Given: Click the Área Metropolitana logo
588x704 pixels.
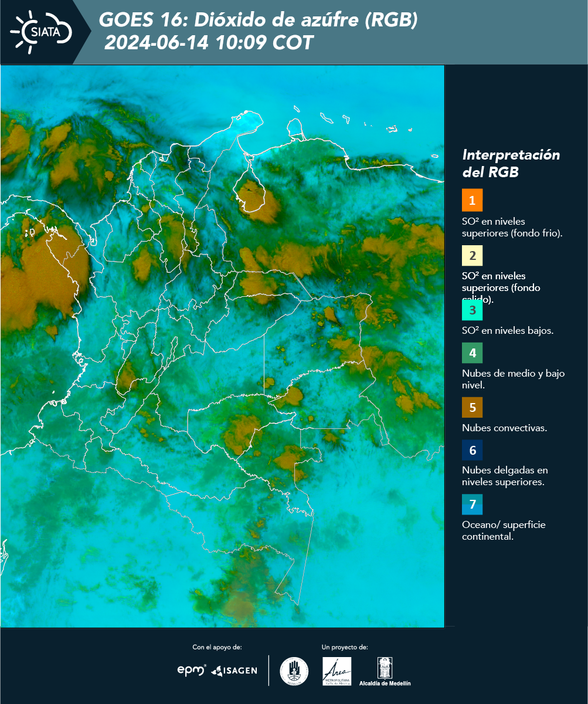Looking at the screenshot, I should coord(337,671).
